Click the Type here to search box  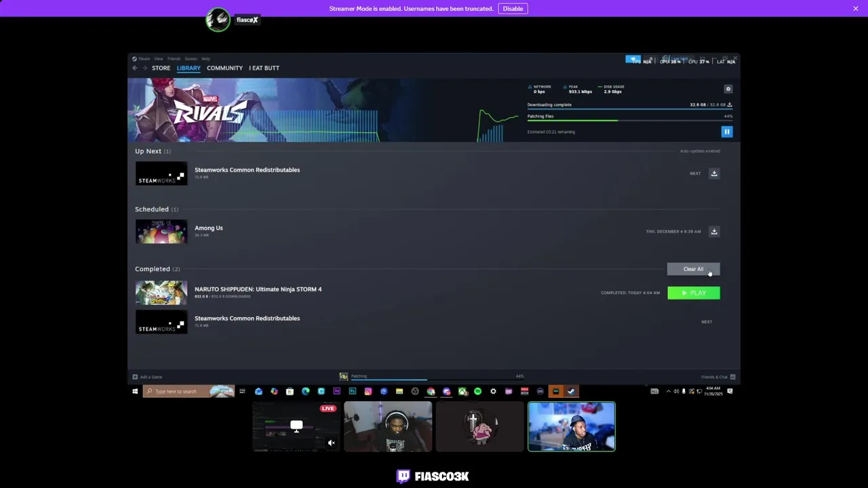coord(189,391)
